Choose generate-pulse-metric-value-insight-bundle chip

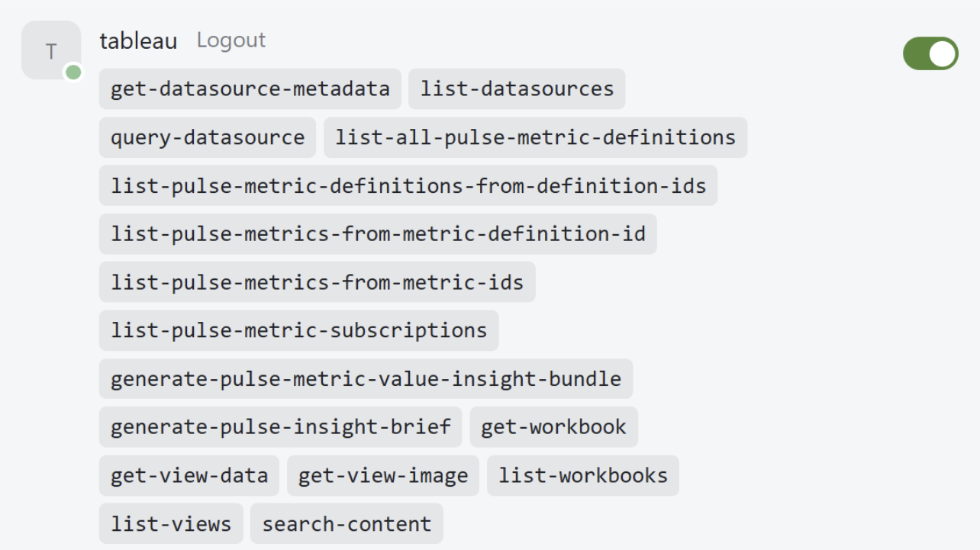tap(366, 379)
